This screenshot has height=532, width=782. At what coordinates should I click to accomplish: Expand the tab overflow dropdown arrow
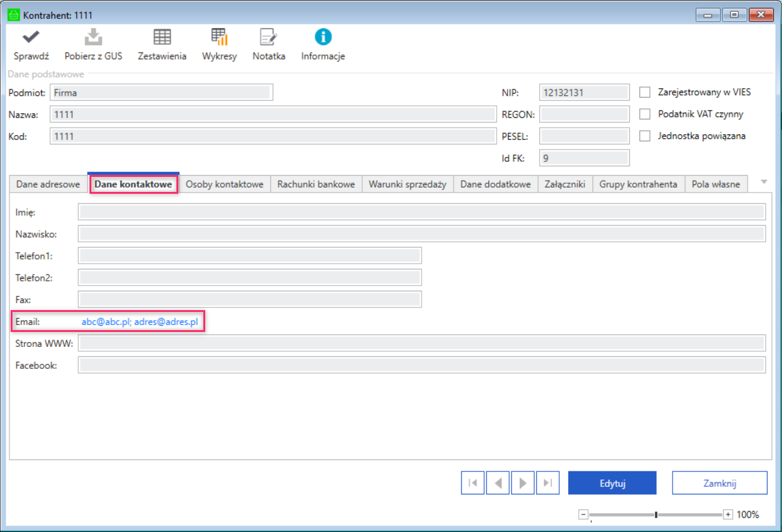[763, 182]
